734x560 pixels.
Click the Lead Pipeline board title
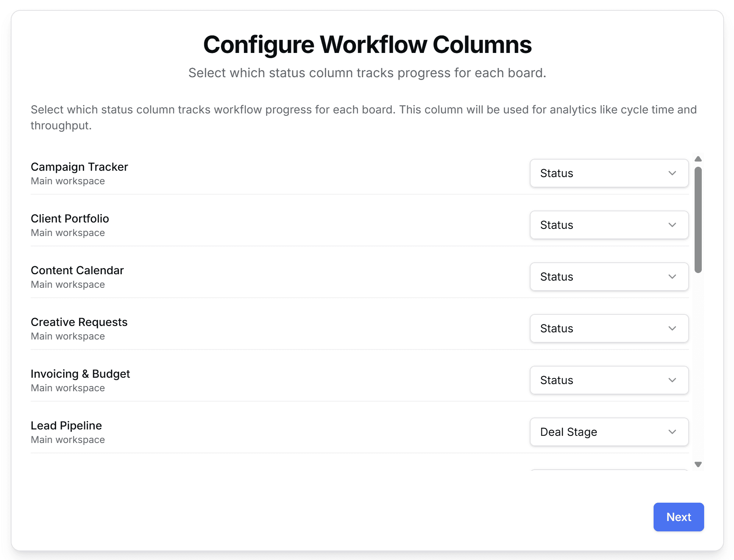pos(66,425)
